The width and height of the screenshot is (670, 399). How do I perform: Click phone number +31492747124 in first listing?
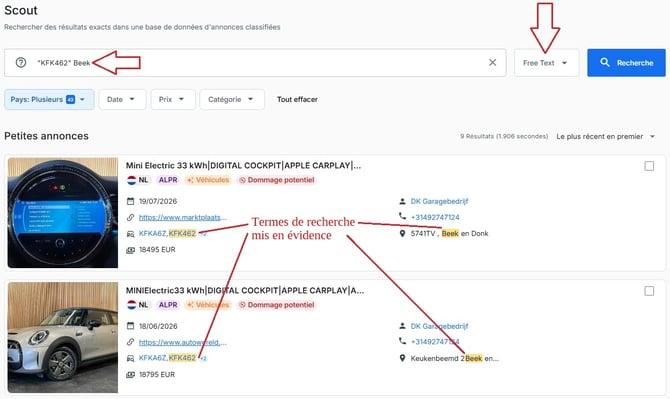[435, 217]
